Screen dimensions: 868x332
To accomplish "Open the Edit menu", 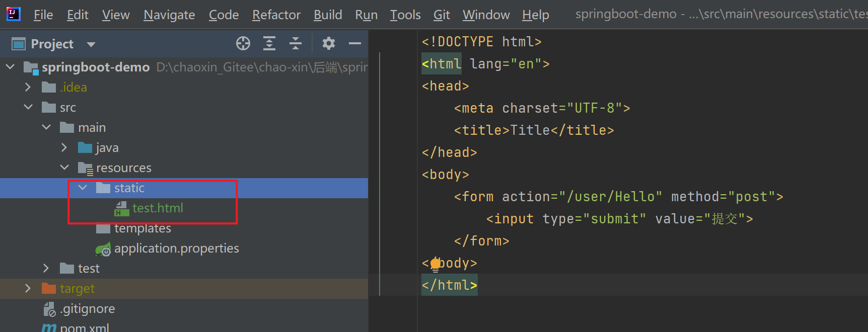I will click(x=78, y=15).
